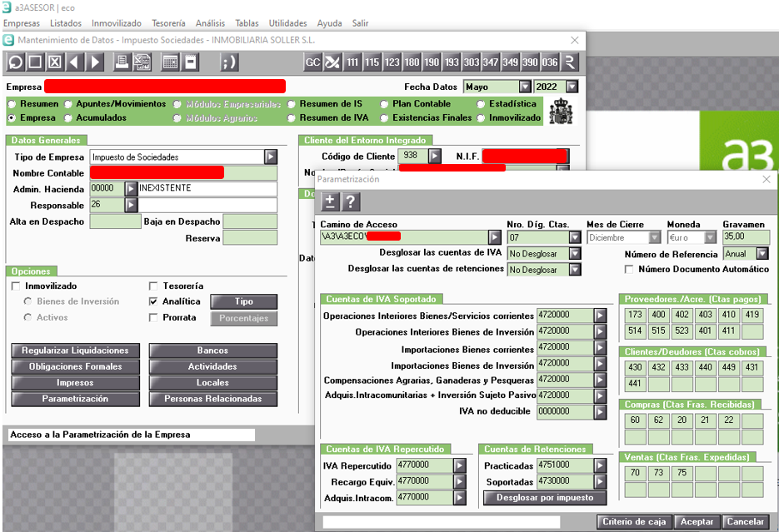Select Apuntes/Movimientos radio option
The height and width of the screenshot is (532, 779).
point(68,104)
